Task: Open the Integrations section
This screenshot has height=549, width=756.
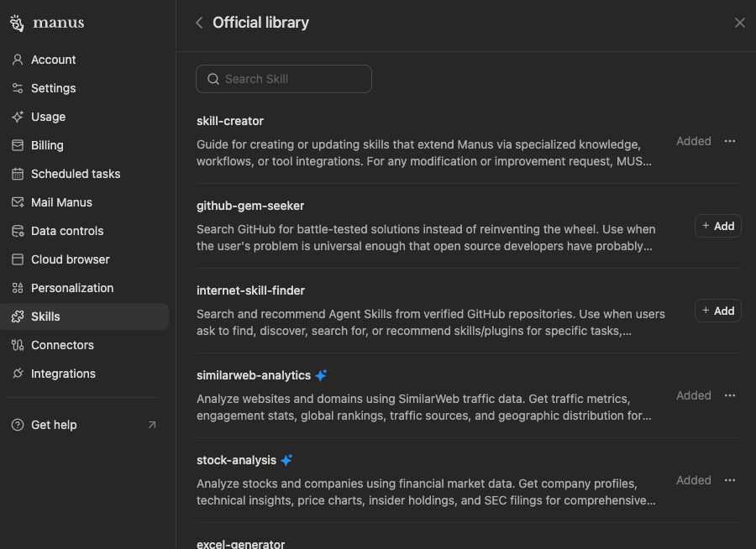Action: (x=84, y=374)
